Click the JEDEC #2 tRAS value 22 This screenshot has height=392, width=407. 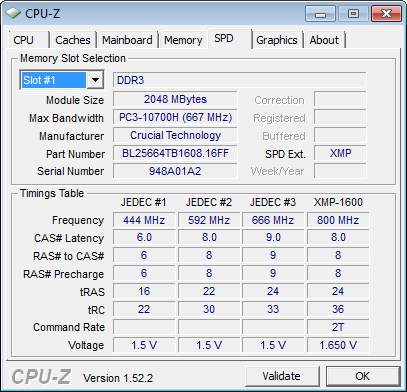(x=209, y=292)
